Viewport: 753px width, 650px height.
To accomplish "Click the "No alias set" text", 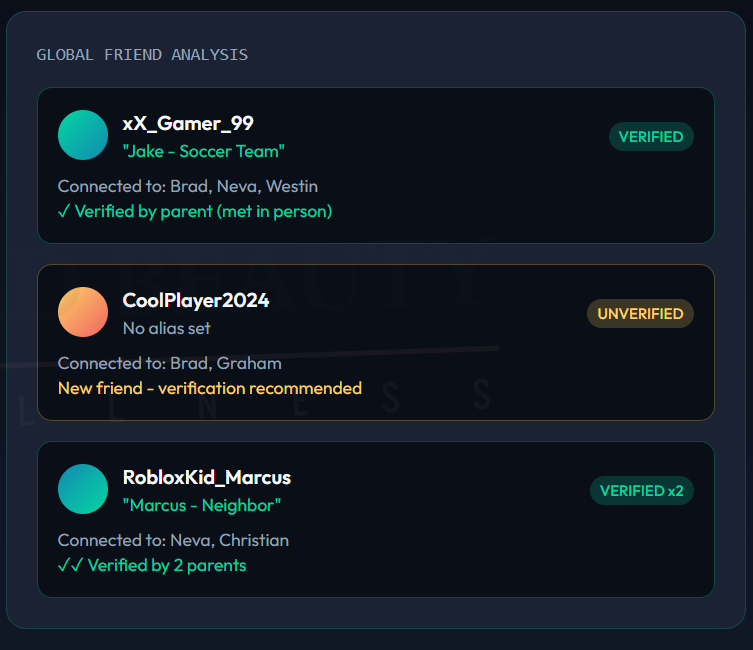I will point(166,328).
